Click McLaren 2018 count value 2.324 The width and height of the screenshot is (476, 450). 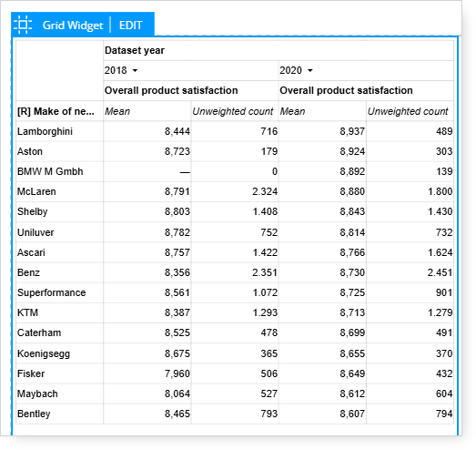point(265,191)
